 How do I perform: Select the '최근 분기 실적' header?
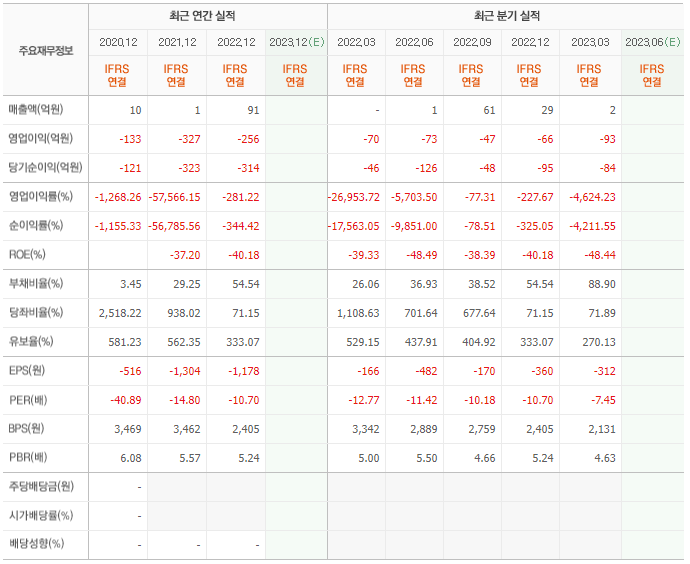pyautogui.click(x=506, y=16)
